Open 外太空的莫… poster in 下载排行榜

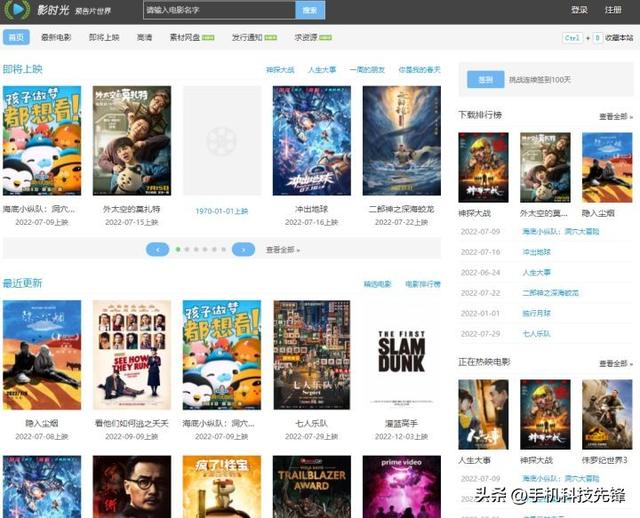(x=545, y=167)
